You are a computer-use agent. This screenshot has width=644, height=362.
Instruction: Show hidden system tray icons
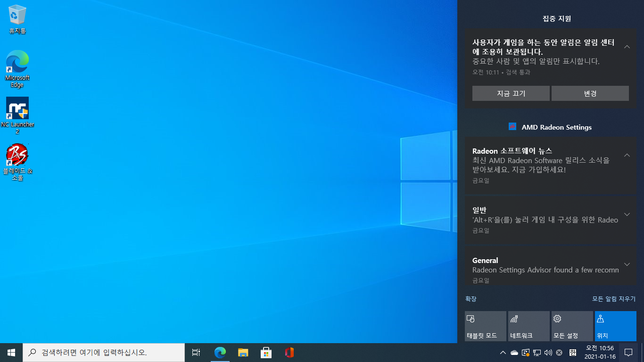[503, 353]
